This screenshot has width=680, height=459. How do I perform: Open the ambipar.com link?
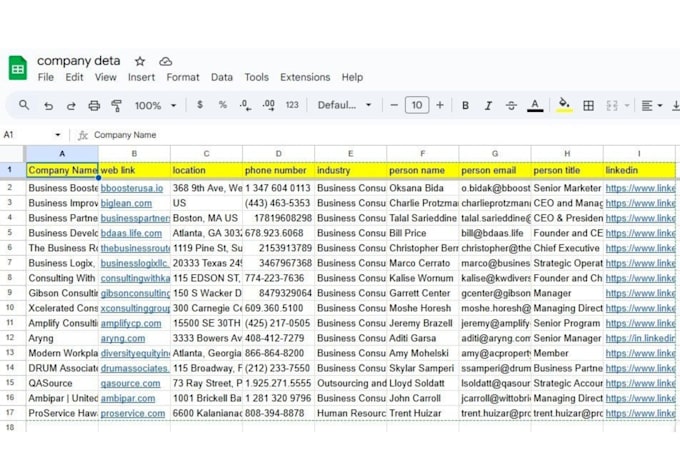128,398
